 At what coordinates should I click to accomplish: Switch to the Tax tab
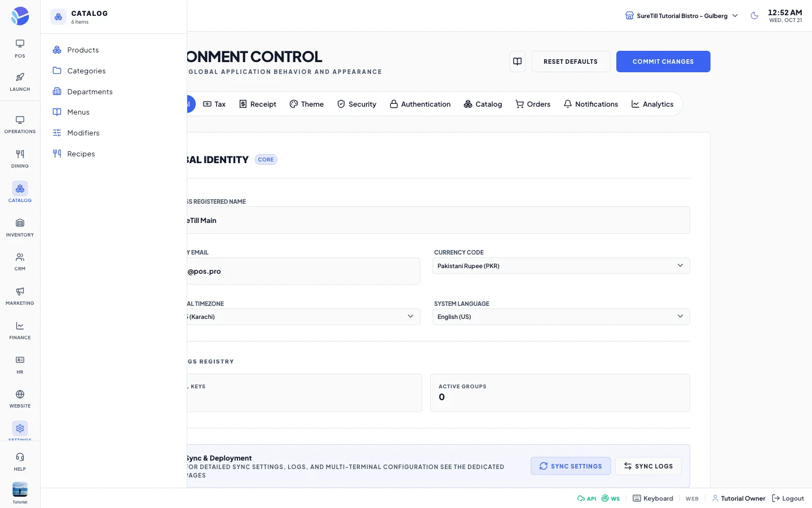[x=214, y=104]
